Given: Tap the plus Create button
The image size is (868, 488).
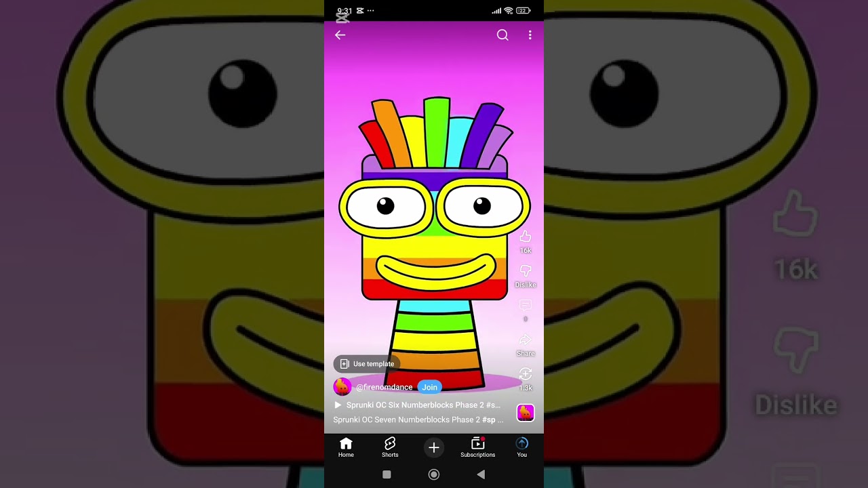Looking at the screenshot, I should (434, 447).
